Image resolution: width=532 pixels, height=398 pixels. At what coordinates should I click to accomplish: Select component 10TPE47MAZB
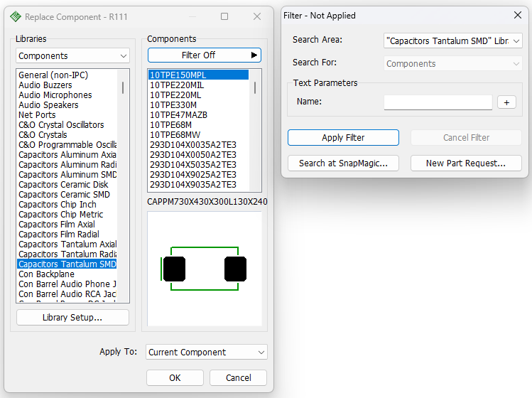(x=198, y=115)
